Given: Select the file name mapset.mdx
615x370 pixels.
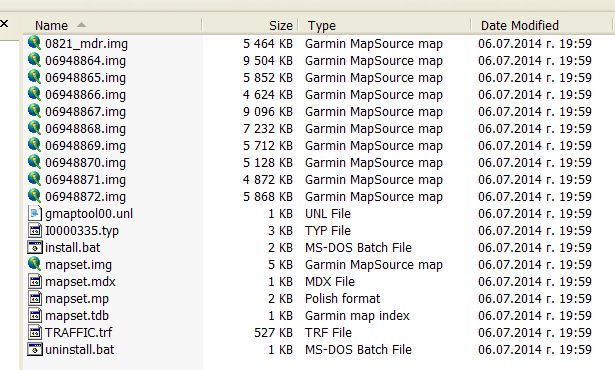Looking at the screenshot, I should [80, 282].
